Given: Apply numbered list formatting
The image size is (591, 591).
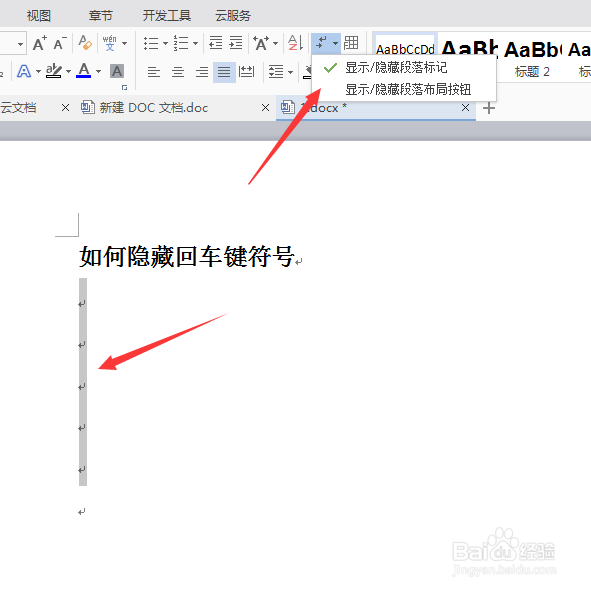Looking at the screenshot, I should [x=181, y=43].
